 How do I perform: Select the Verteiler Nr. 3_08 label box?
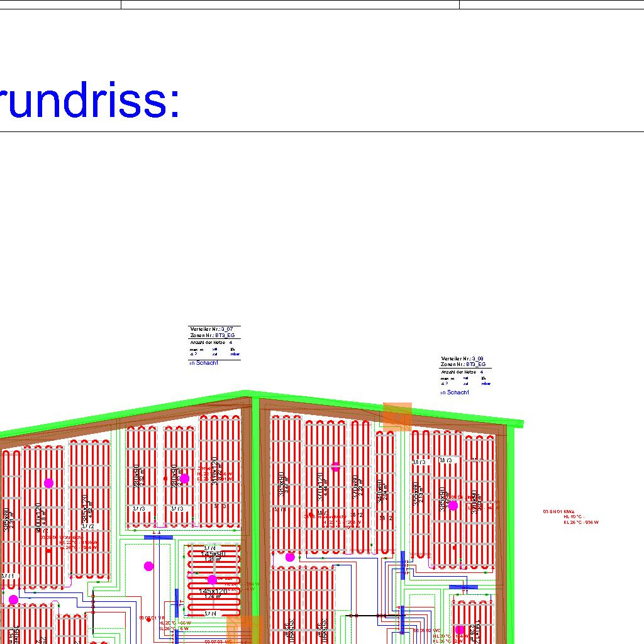click(x=466, y=370)
